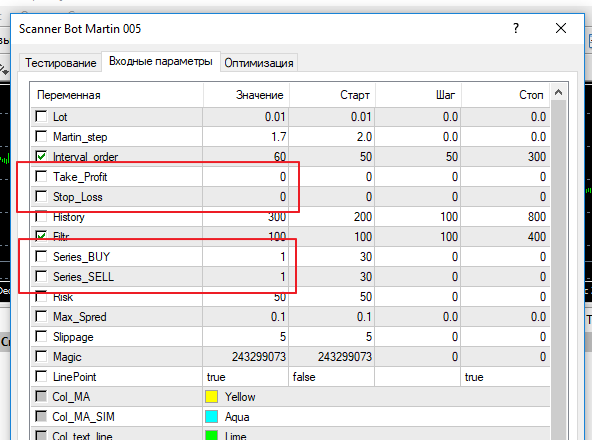Uncheck the Interval_order checkbox

[x=41, y=156]
